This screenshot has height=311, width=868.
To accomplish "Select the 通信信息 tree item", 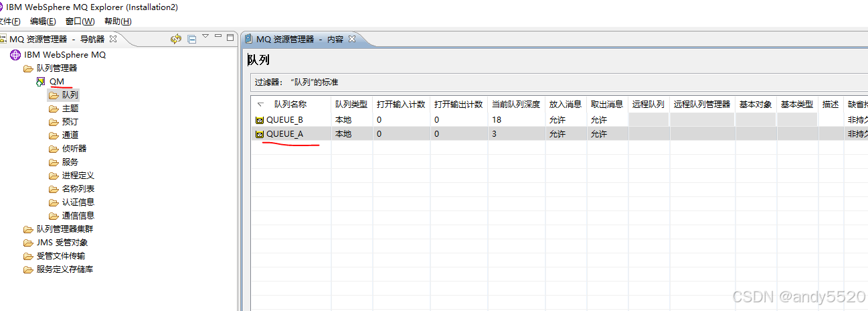I will (78, 216).
